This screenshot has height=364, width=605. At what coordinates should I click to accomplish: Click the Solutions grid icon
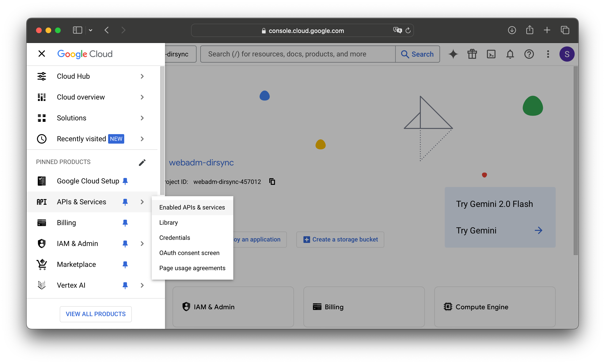pyautogui.click(x=42, y=118)
